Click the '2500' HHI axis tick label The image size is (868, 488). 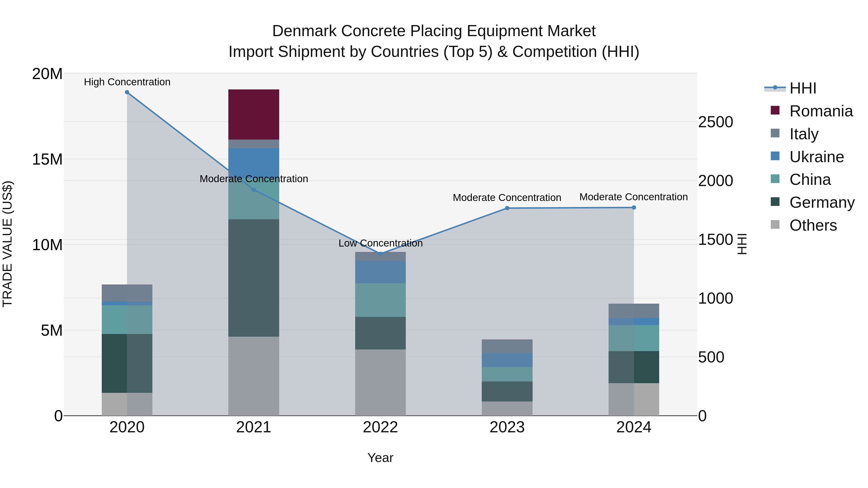(x=715, y=122)
